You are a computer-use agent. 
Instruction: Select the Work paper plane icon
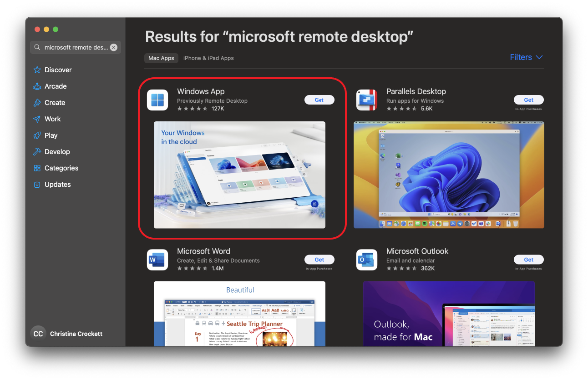tap(37, 119)
